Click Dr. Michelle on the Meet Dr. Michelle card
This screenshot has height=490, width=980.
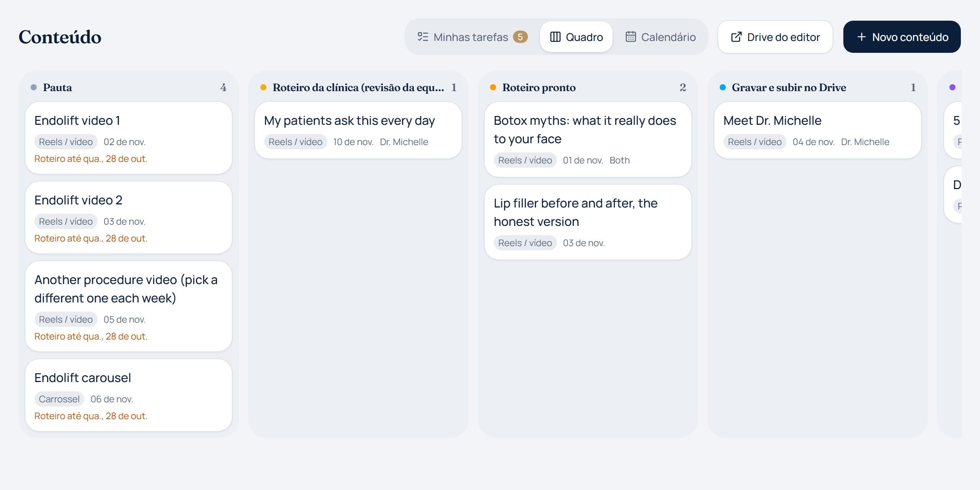(865, 142)
